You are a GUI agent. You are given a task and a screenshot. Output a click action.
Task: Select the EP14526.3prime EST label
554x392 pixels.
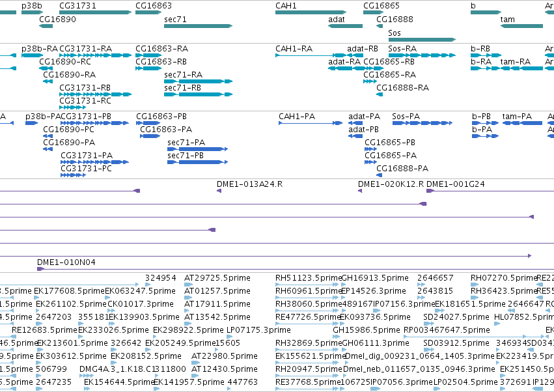click(374, 291)
